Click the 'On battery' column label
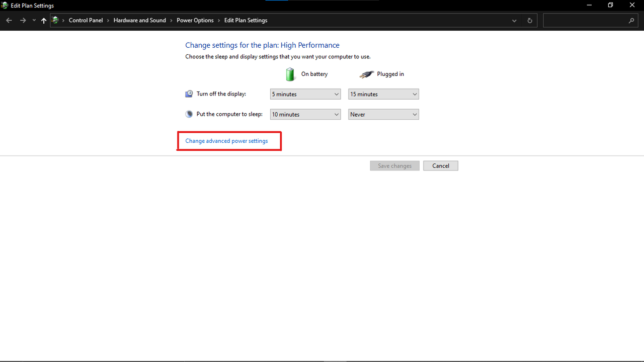 pos(314,74)
